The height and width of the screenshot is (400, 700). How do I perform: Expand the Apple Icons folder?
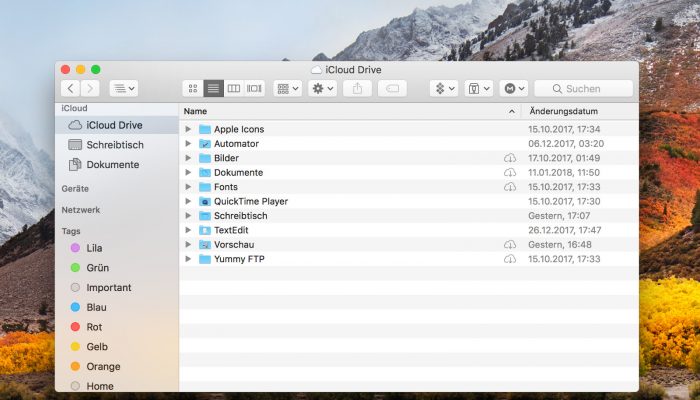[188, 129]
